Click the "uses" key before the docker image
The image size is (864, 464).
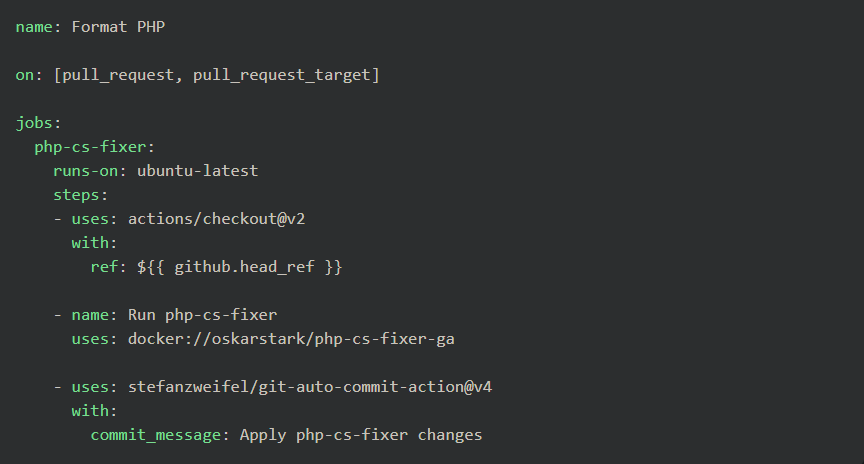pyautogui.click(x=90, y=339)
